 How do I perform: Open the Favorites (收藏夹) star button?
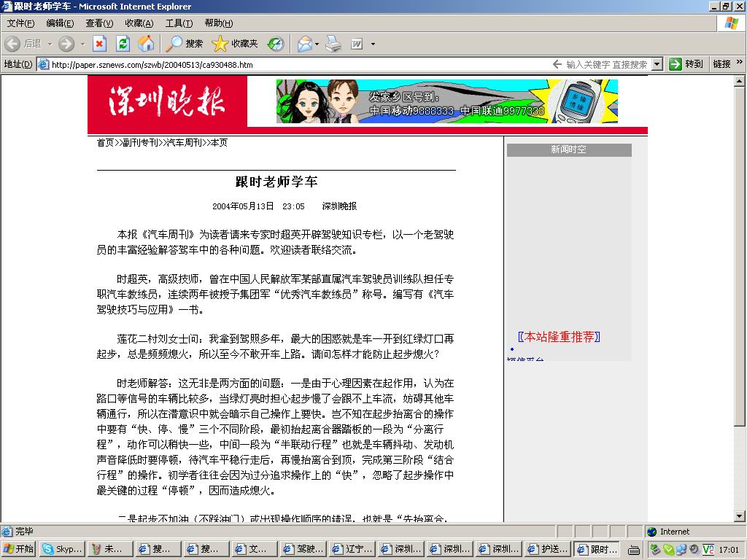click(235, 44)
